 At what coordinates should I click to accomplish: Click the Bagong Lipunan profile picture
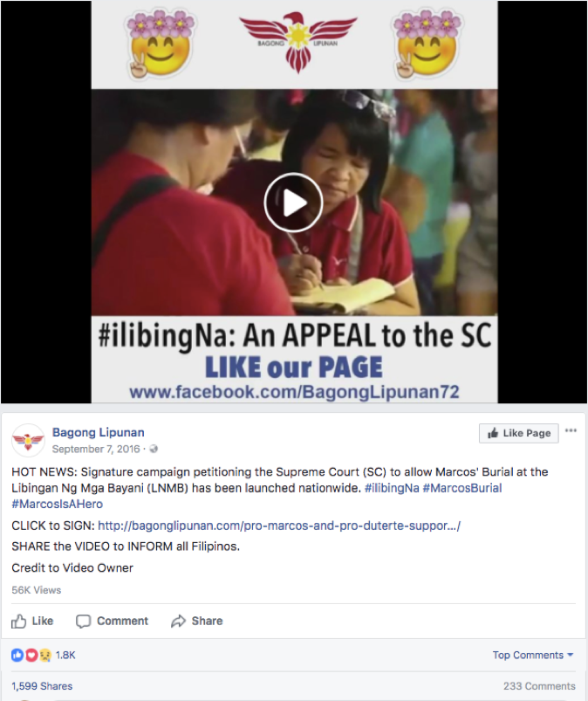[28, 440]
